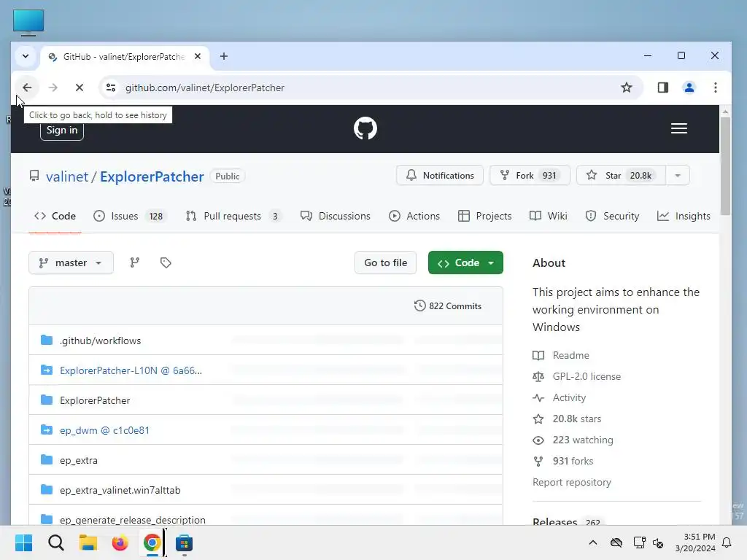Launch Firefox from taskbar

point(120,542)
